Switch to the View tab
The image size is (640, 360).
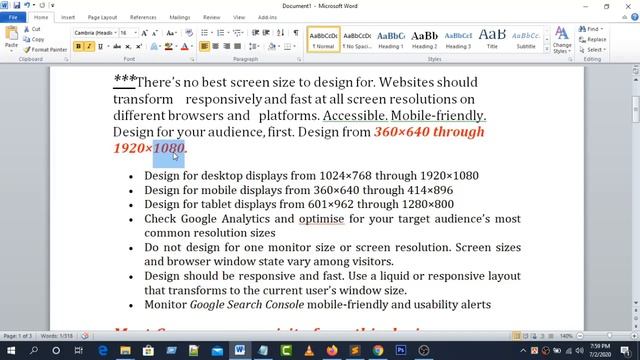pos(239,18)
